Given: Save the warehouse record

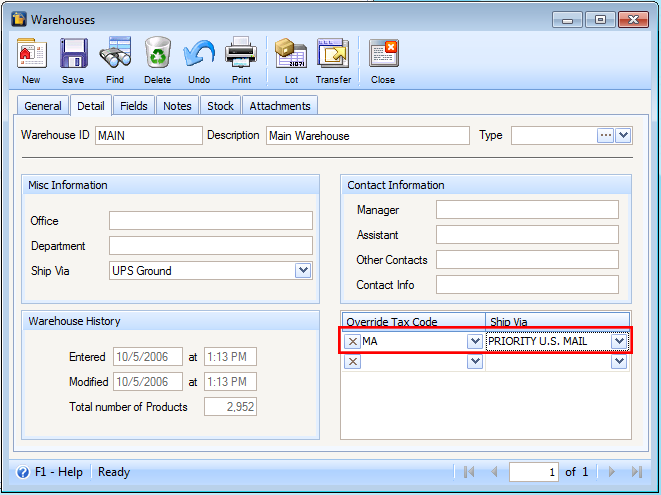Looking at the screenshot, I should tap(73, 53).
